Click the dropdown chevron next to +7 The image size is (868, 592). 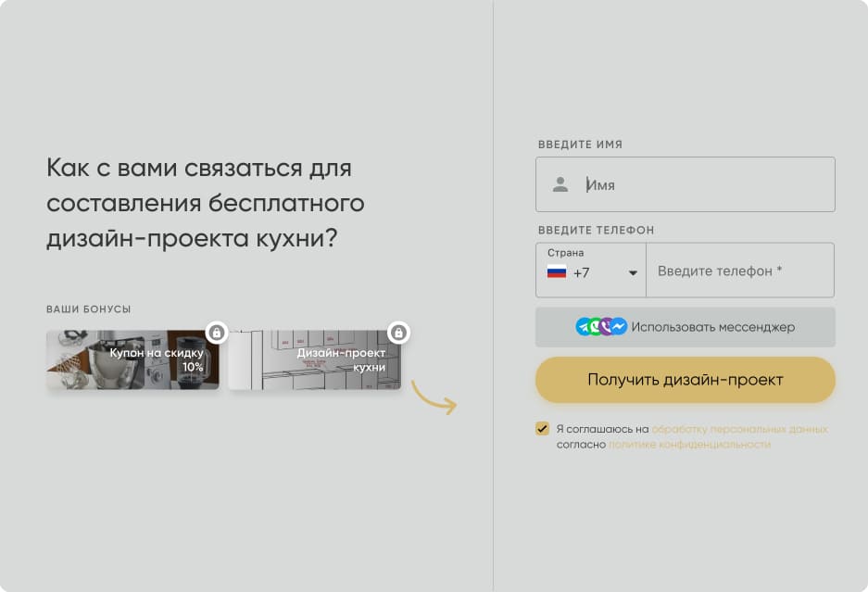coord(634,271)
